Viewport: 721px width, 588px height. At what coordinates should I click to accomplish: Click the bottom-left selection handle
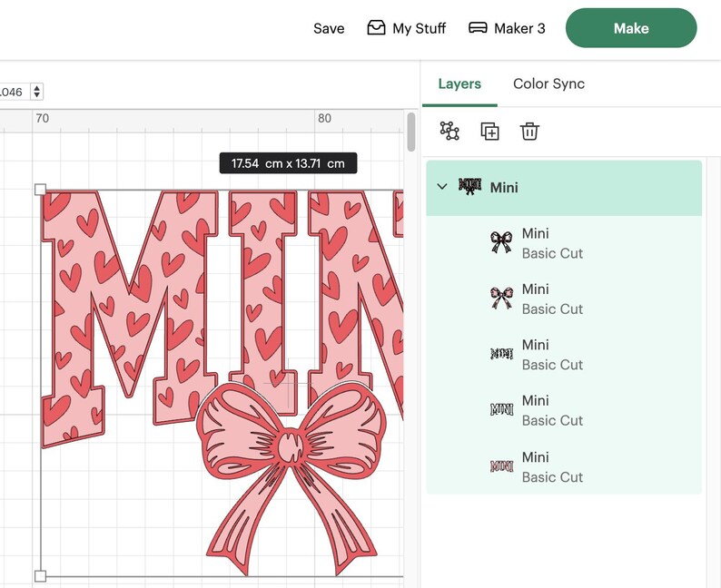point(41,575)
